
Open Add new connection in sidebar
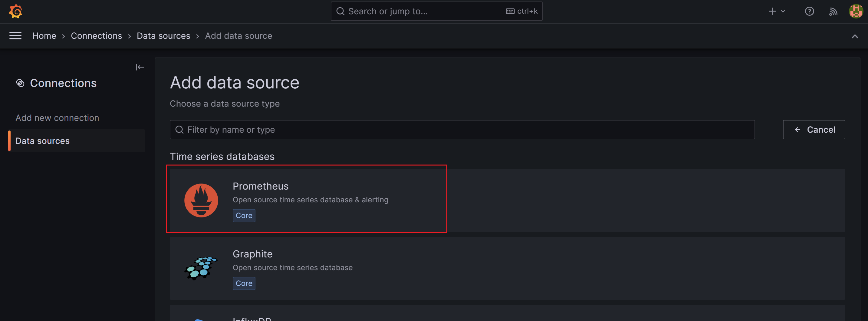point(57,118)
